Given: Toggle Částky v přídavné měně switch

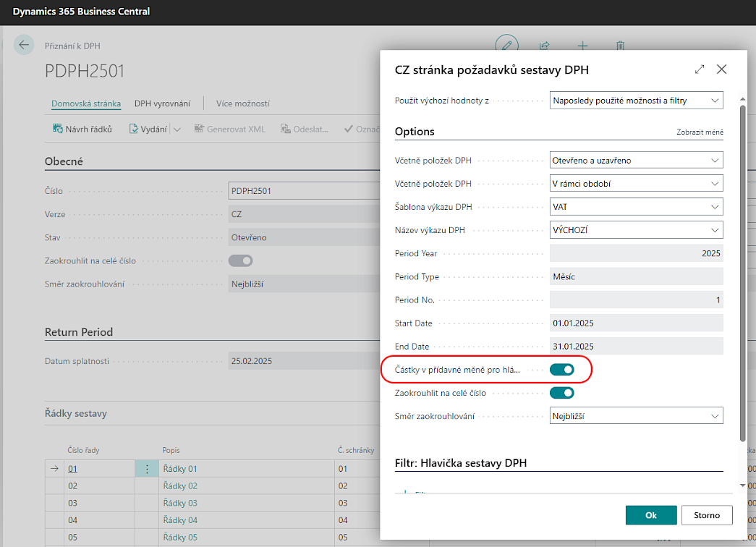Looking at the screenshot, I should tap(561, 370).
